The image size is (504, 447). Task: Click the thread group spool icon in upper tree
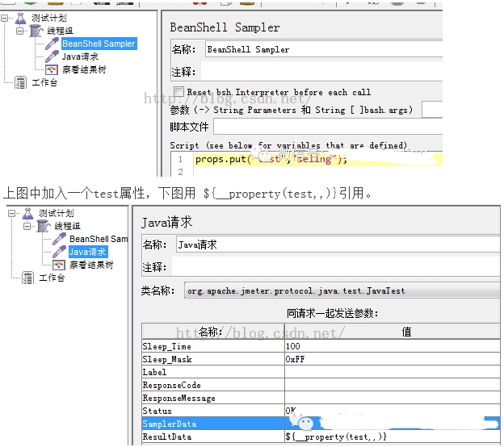(36, 31)
